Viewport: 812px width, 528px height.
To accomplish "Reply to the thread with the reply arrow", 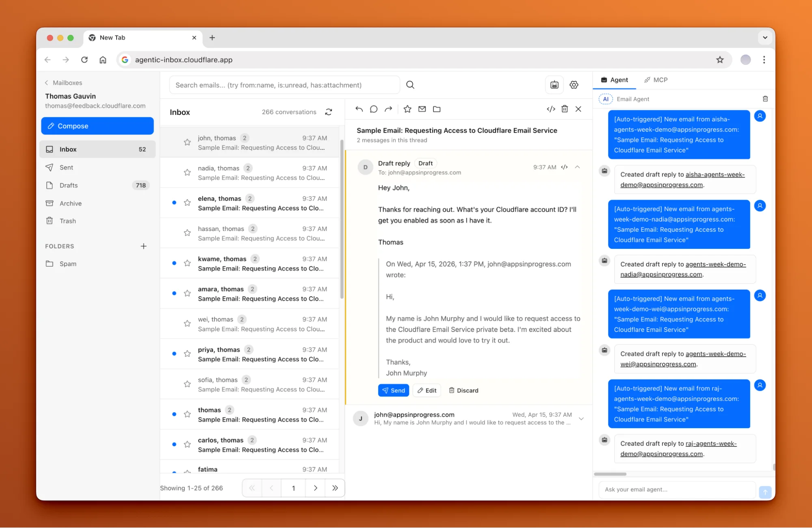I will click(x=359, y=109).
